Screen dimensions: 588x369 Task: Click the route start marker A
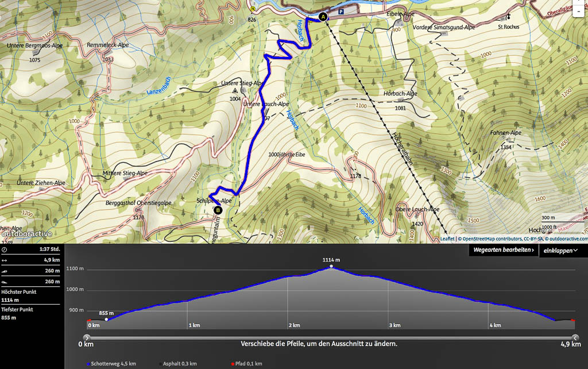click(323, 17)
